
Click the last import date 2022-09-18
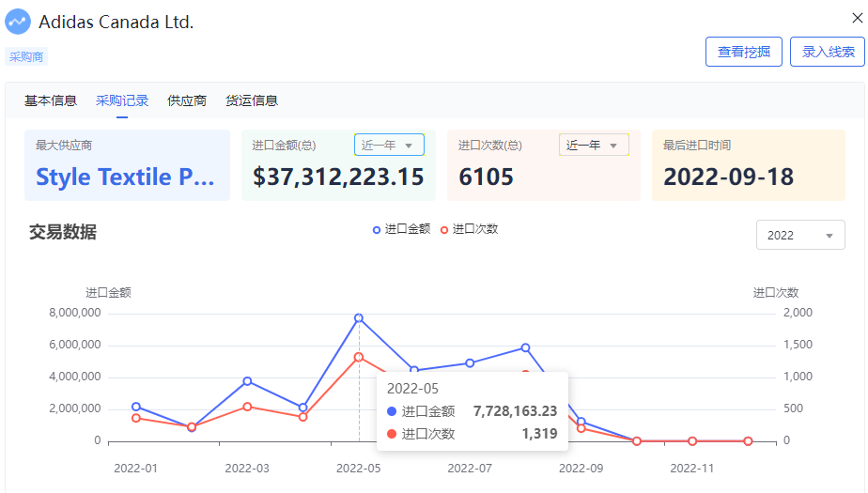tap(729, 177)
